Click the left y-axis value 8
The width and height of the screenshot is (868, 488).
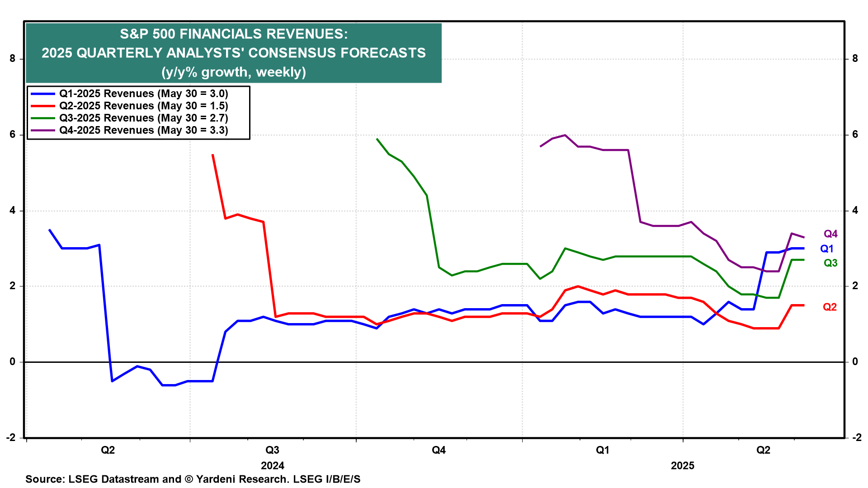(x=13, y=59)
